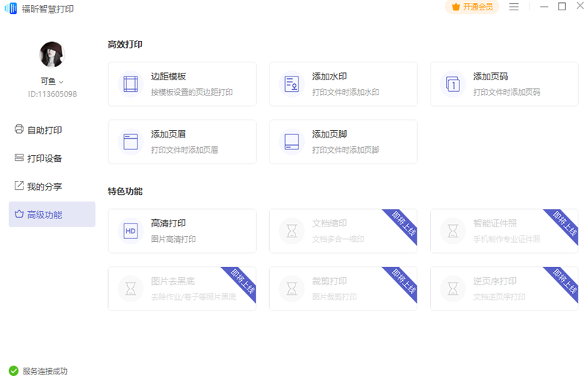Click the 打印文件时添加页眉 description

click(x=184, y=150)
